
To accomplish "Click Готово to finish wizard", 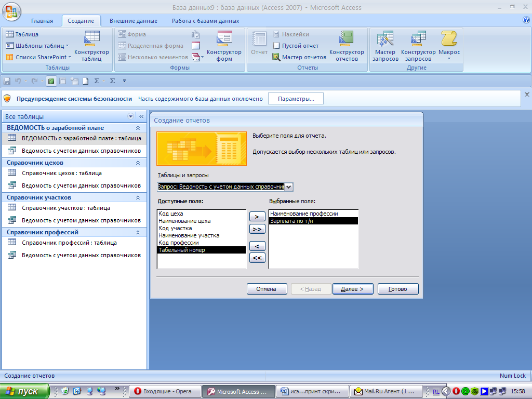I will click(398, 289).
